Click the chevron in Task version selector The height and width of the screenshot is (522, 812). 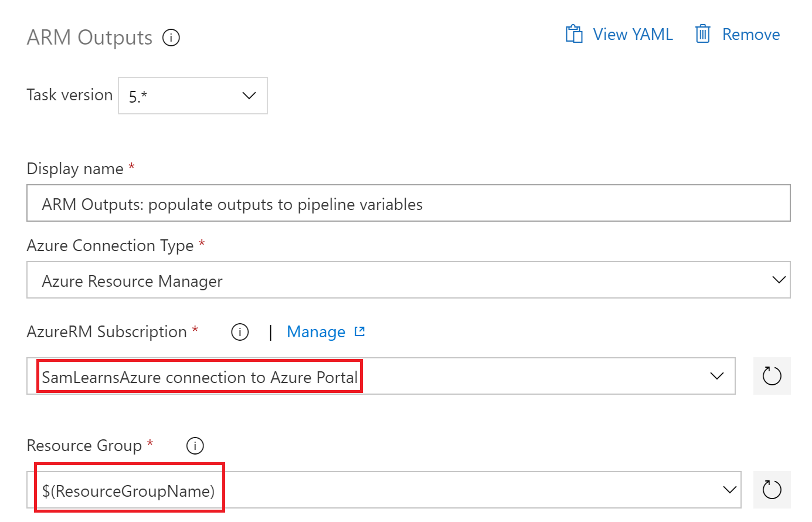pos(249,96)
